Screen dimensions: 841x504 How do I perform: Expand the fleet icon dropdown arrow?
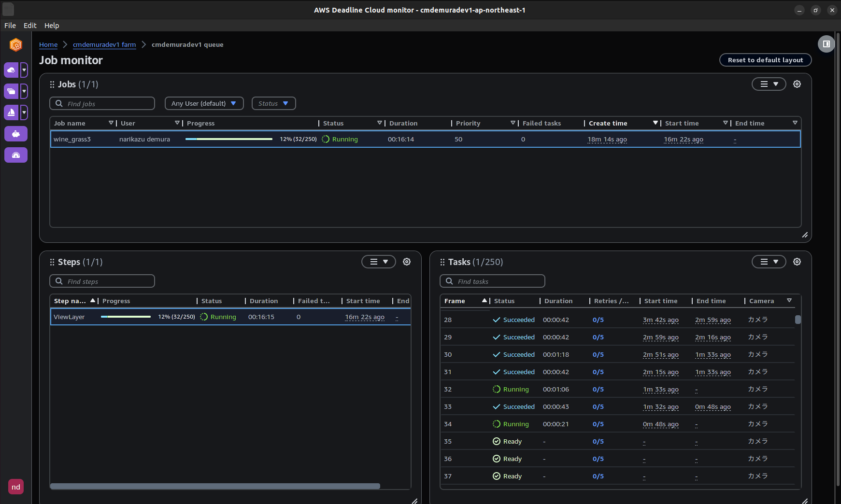(x=24, y=112)
